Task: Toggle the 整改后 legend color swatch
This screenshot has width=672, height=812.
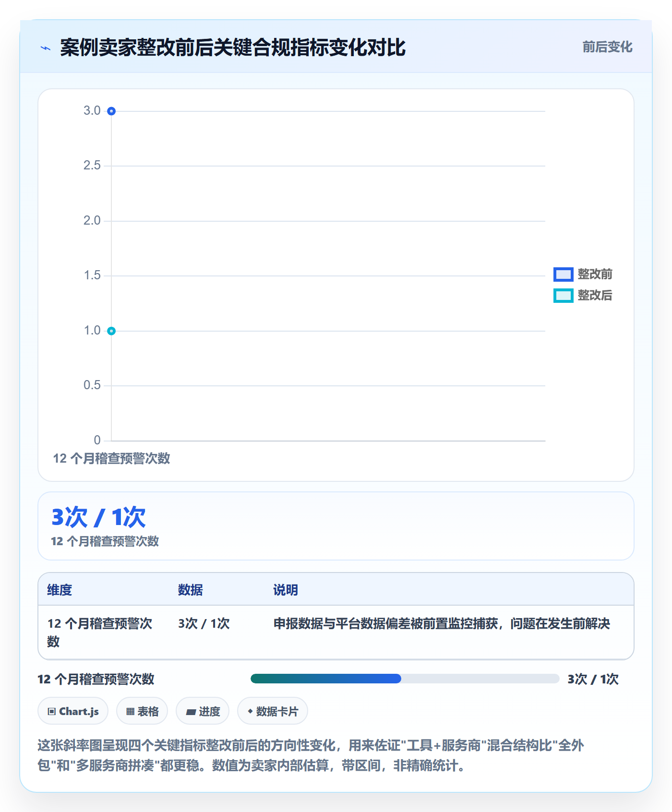Action: [563, 296]
